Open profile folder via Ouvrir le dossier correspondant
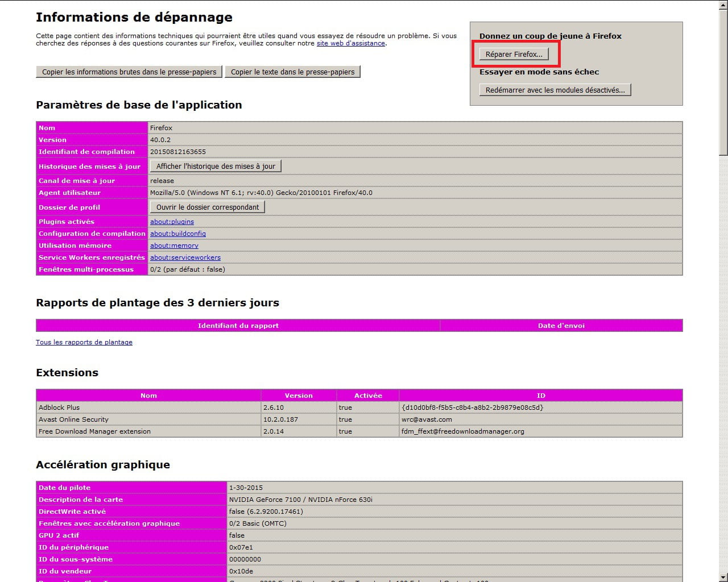 point(208,207)
